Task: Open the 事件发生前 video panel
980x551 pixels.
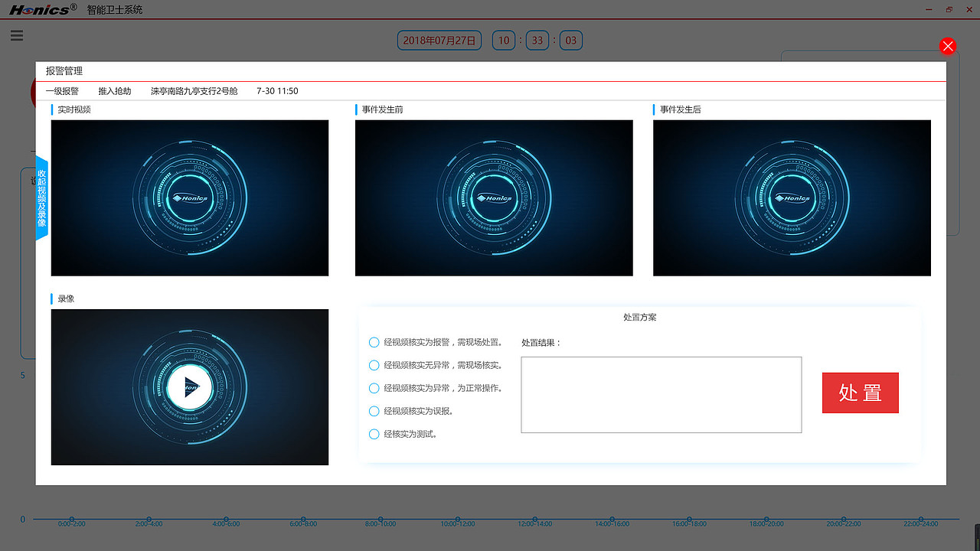Action: click(494, 197)
